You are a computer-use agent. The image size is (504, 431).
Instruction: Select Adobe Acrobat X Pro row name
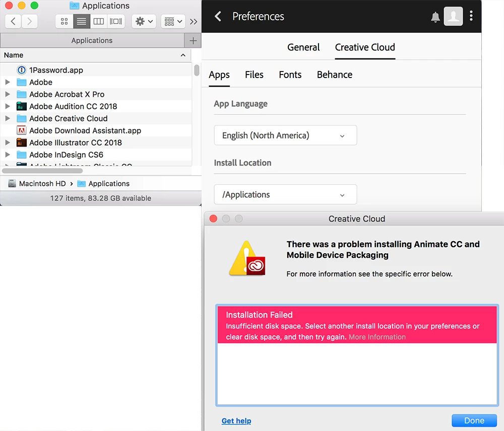[x=67, y=95]
